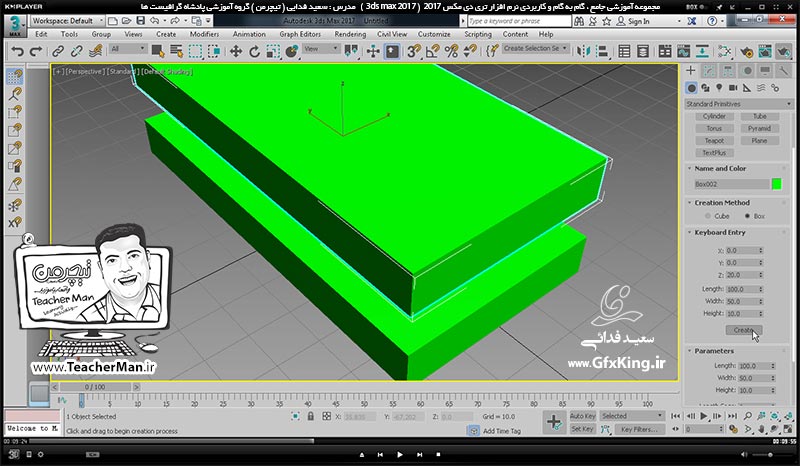Image resolution: width=800 pixels, height=466 pixels.
Task: Toggle Auto Key mode
Action: [x=582, y=416]
